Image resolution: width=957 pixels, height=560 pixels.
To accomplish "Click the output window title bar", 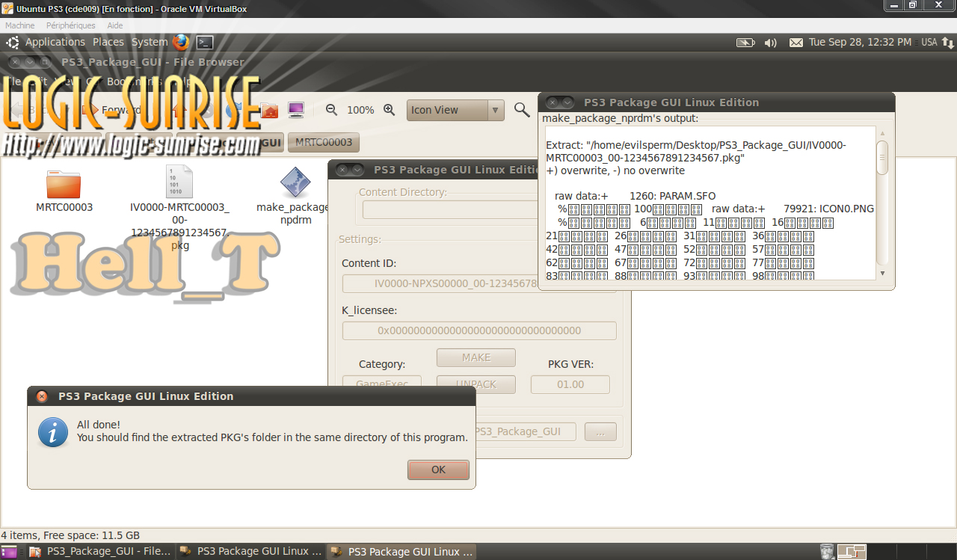I will (716, 102).
